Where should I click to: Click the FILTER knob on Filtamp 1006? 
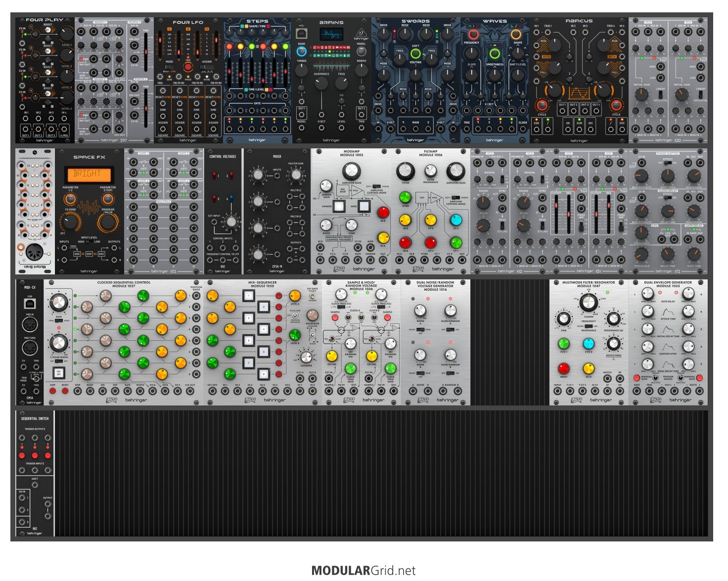pyautogui.click(x=405, y=171)
